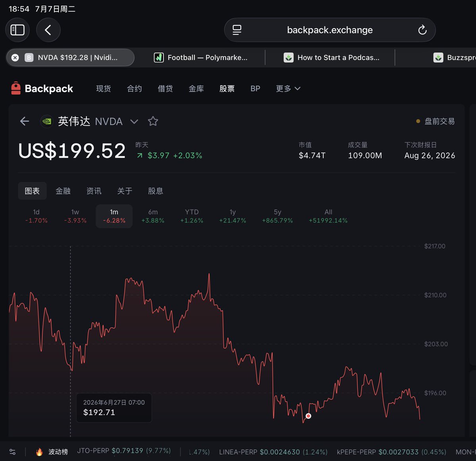Screen dimensions: 476x461
Task: Open the 股票 stocks menu
Action: tap(227, 88)
